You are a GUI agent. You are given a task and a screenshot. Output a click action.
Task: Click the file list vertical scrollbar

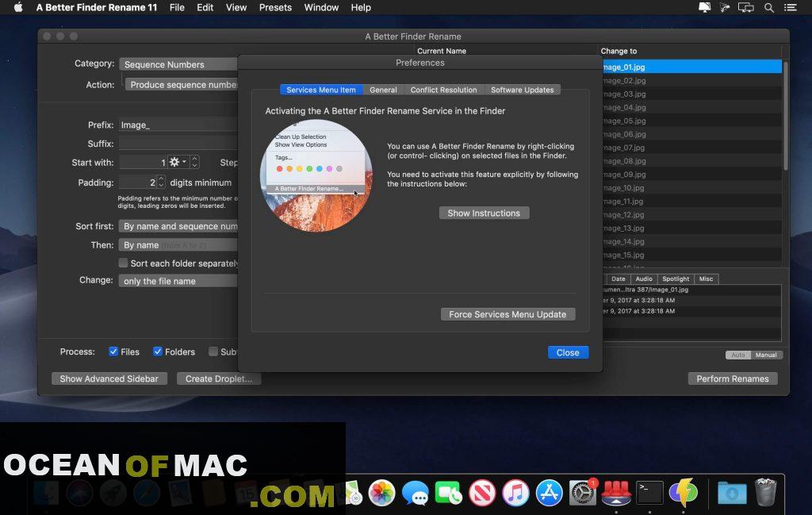(x=785, y=116)
